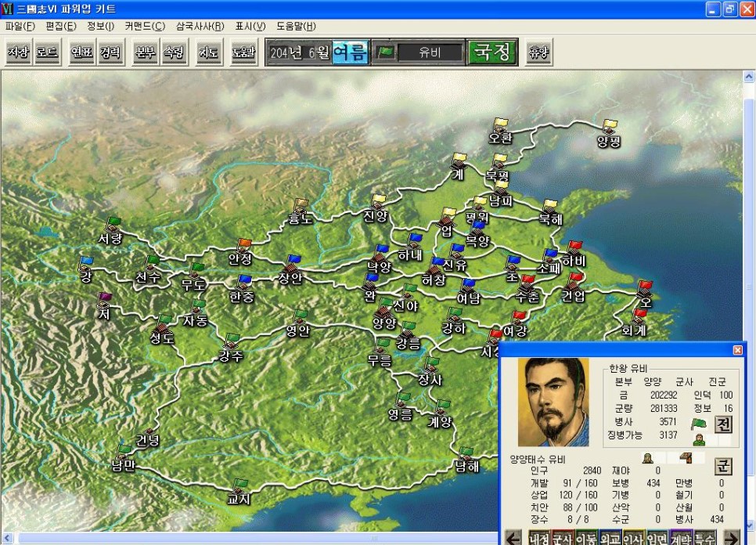Image resolution: width=756 pixels, height=545 pixels.
Task: Click Liu Bei's portrait in info panel
Action: [553, 402]
